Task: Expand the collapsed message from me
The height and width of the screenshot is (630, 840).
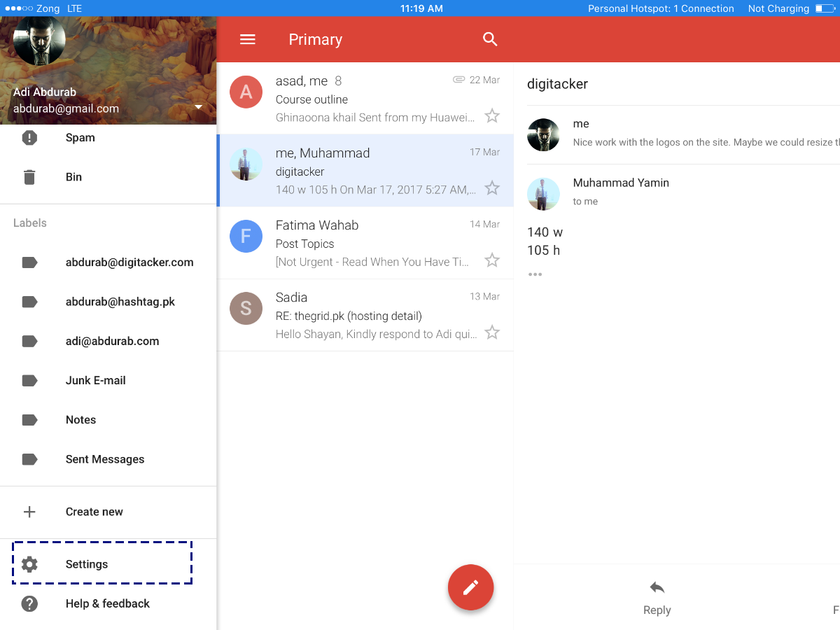Action: click(700, 134)
